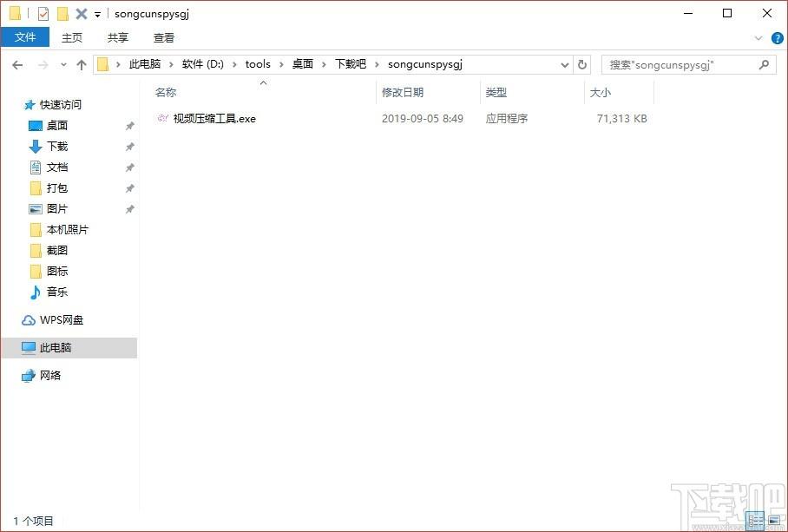
Task: Go up one folder level with up arrow
Action: click(x=82, y=65)
